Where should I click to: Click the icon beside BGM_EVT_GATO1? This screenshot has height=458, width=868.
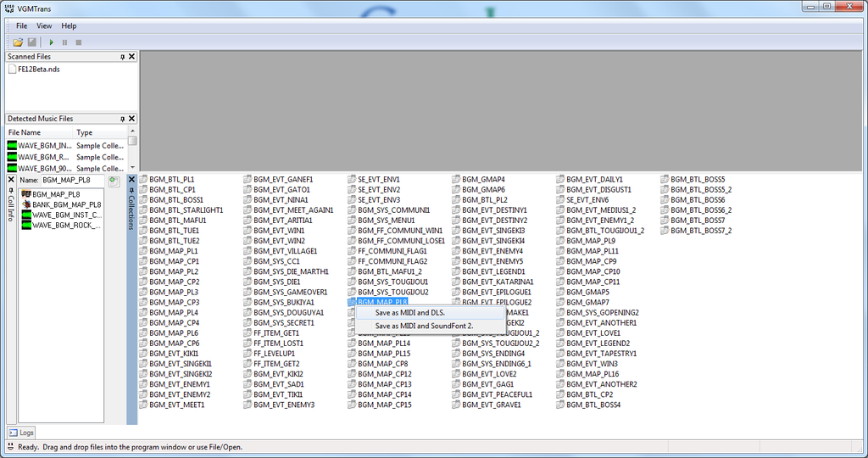pos(248,189)
